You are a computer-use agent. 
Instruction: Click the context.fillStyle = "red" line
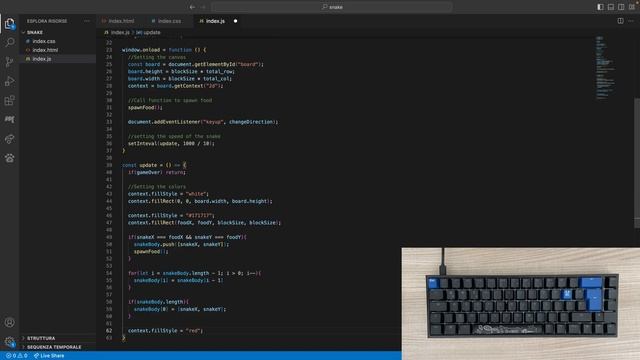165,331
